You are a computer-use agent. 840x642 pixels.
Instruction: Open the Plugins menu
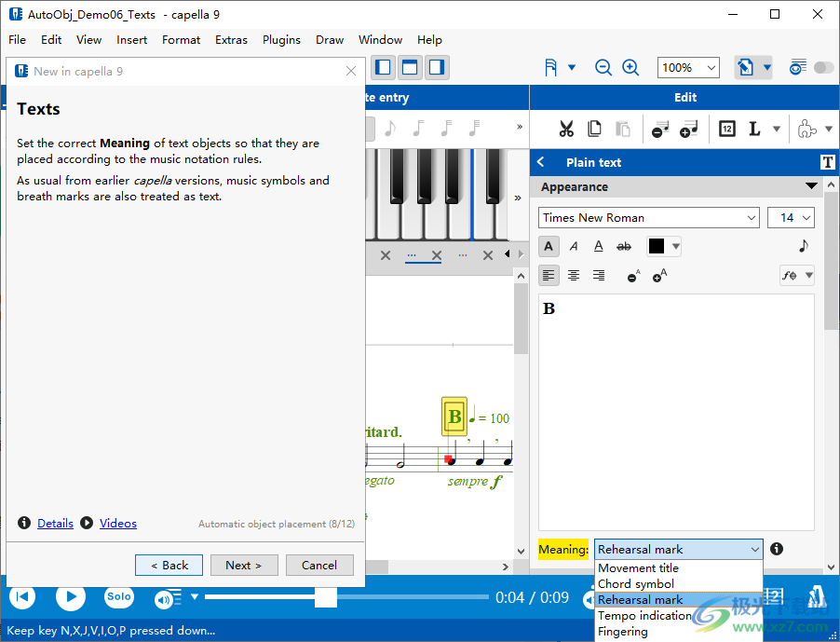pos(281,40)
